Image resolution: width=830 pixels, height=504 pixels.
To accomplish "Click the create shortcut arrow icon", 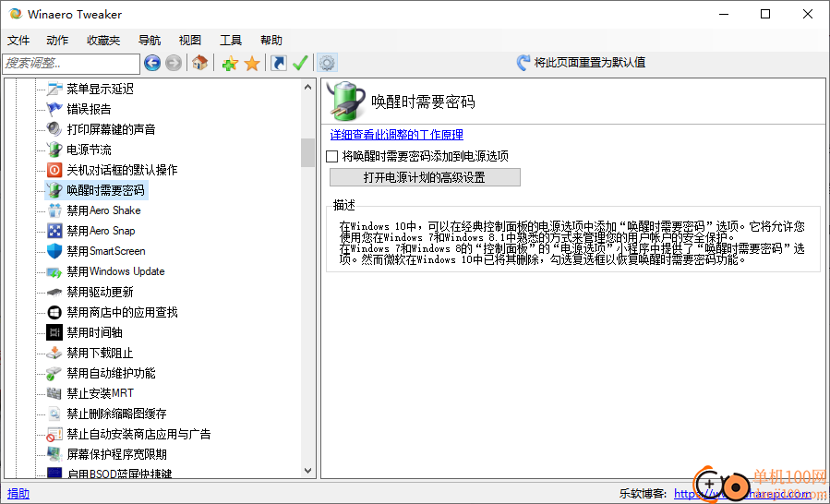I will (279, 64).
